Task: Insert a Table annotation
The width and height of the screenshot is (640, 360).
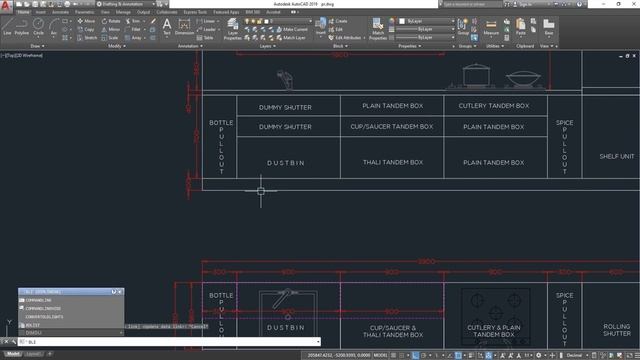Action: coord(205,38)
